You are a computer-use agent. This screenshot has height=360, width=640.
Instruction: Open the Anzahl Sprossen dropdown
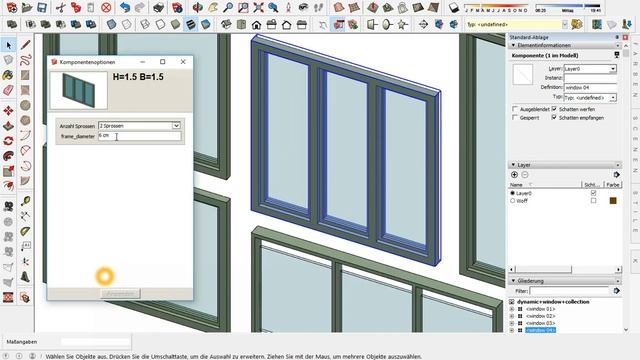[x=176, y=126]
